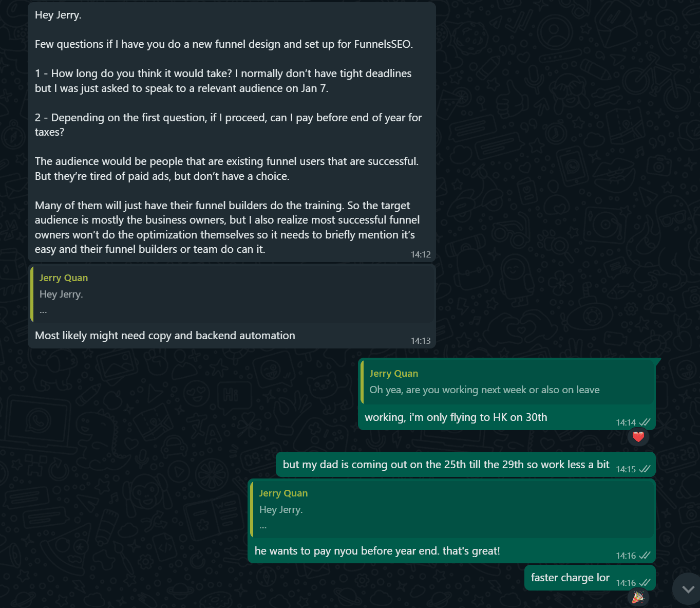Click the red heart reaction
700x608 pixels.
click(x=638, y=437)
